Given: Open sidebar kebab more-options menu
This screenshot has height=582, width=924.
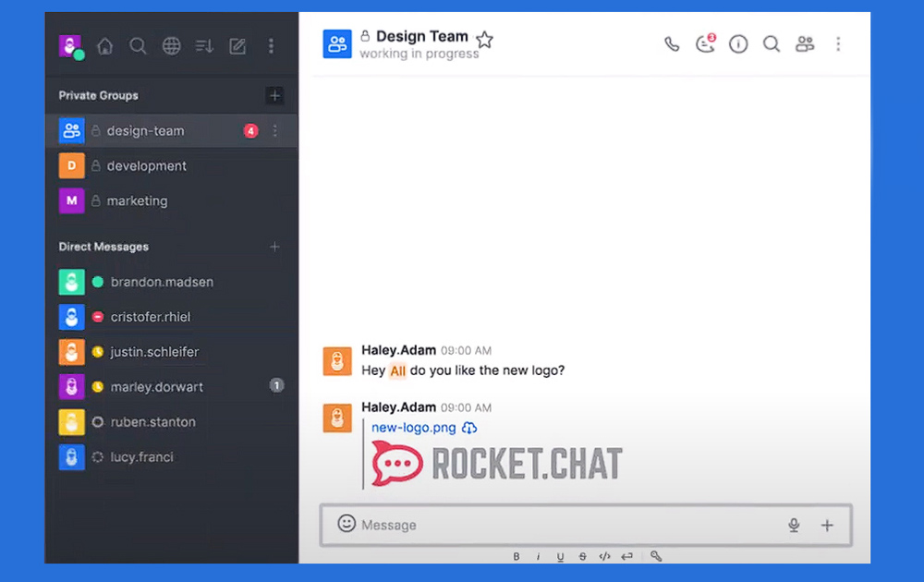Looking at the screenshot, I should click(271, 46).
